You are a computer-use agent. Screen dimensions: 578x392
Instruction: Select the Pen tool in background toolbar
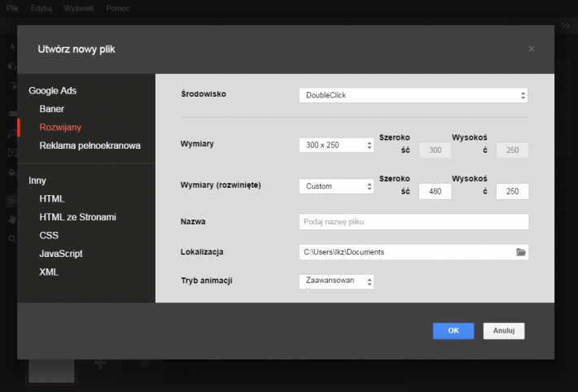click(x=11, y=133)
